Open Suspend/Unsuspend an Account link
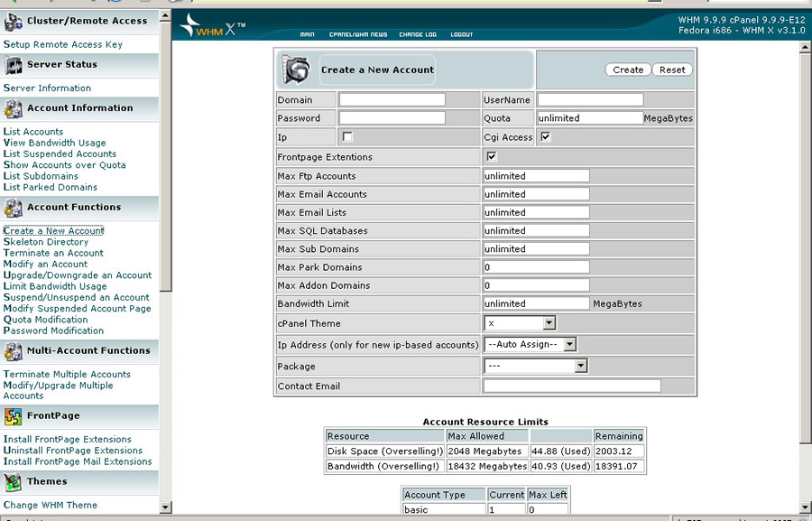Viewport: 812px width, 521px height. 76,298
